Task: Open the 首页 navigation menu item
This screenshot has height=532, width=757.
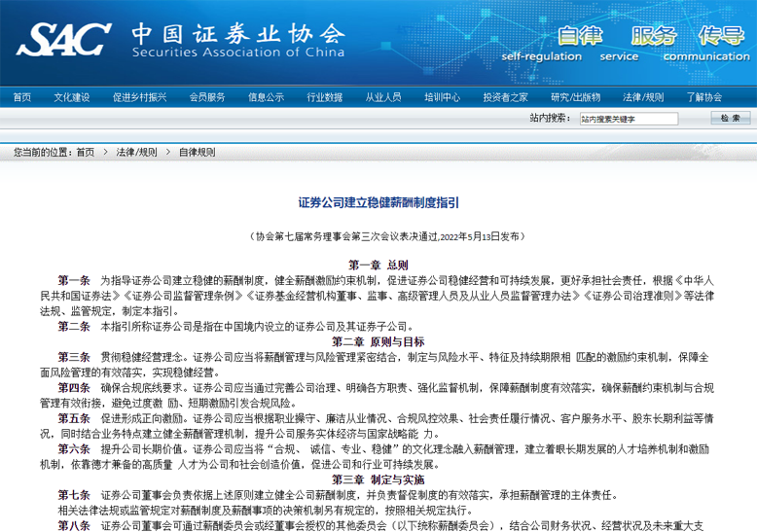Action: click(x=22, y=97)
